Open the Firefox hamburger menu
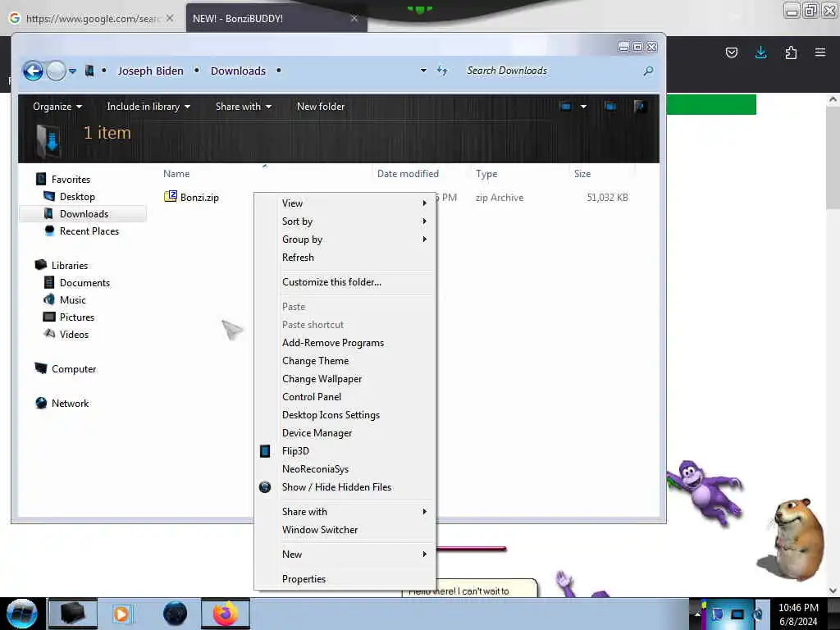The width and height of the screenshot is (840, 630). coord(820,52)
